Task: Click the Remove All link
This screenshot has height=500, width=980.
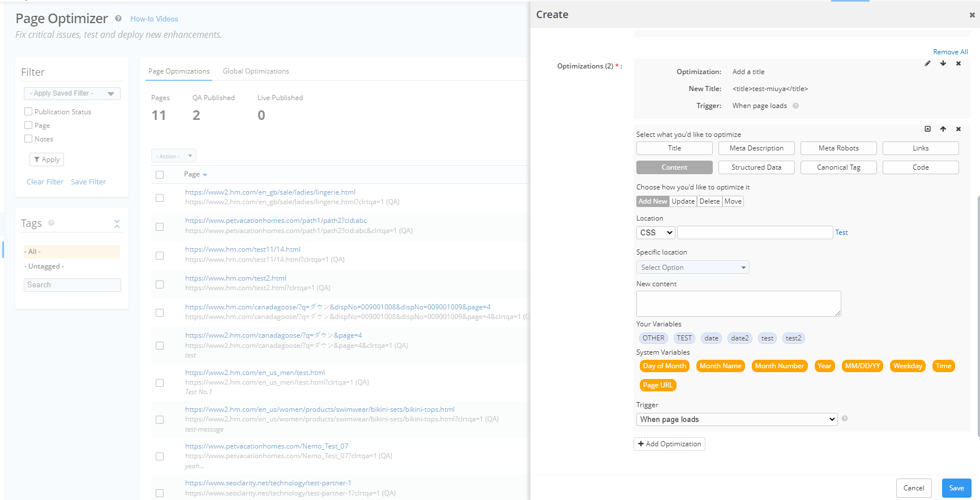Action: coord(950,52)
